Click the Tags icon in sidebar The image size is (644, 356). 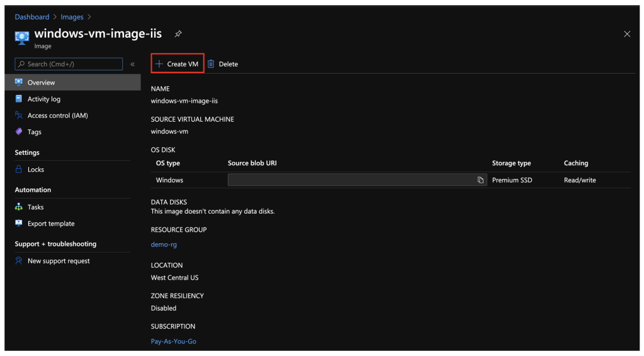tap(19, 132)
